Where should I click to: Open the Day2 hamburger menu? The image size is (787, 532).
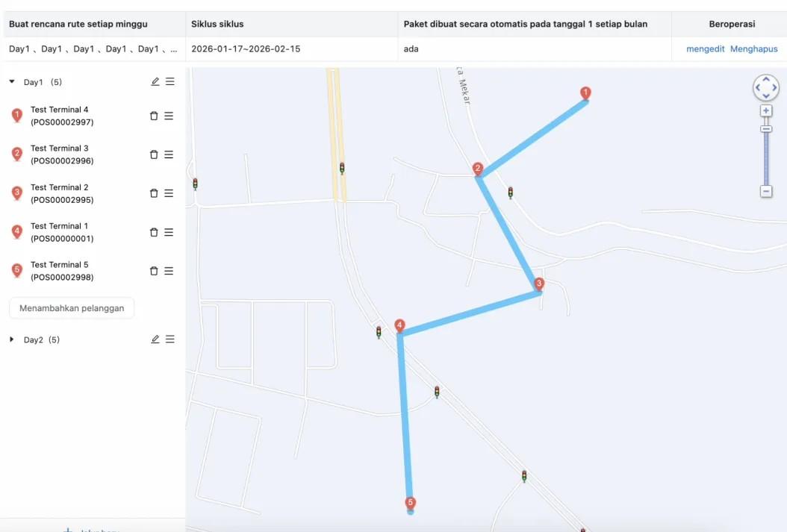tap(170, 339)
